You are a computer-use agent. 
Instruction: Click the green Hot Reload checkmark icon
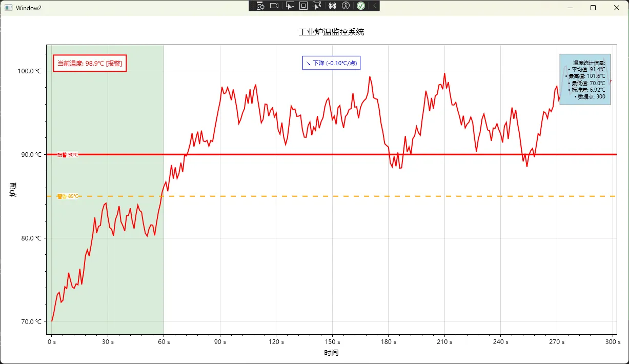click(x=361, y=6)
